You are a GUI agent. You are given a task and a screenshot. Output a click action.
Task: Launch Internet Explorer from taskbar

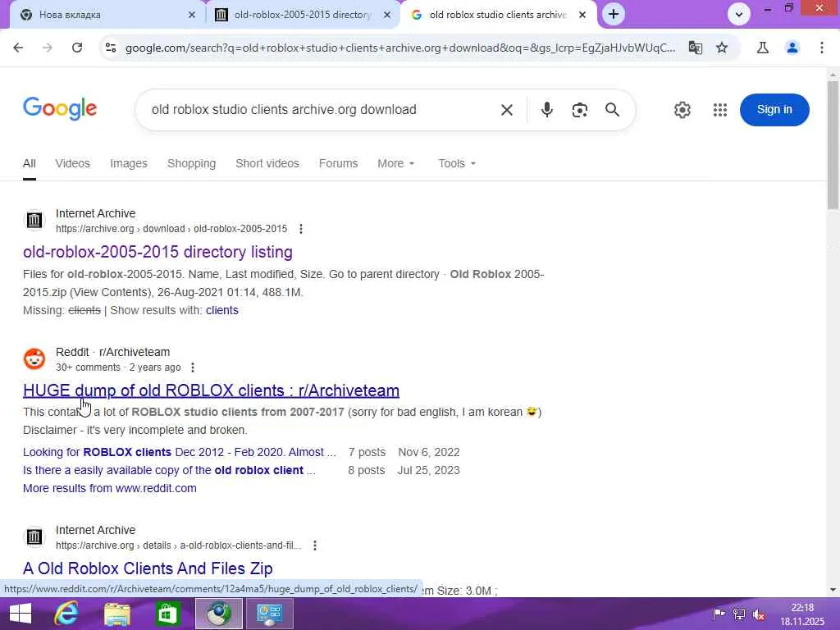[x=66, y=614]
